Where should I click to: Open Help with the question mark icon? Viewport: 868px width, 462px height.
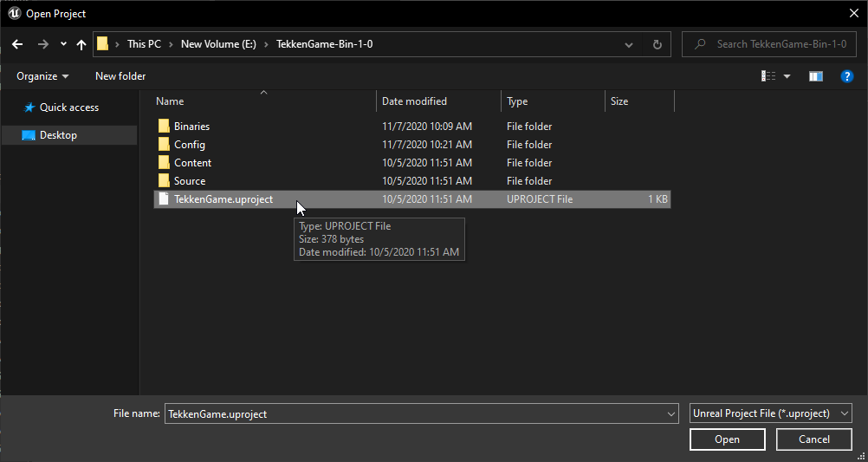click(x=847, y=76)
